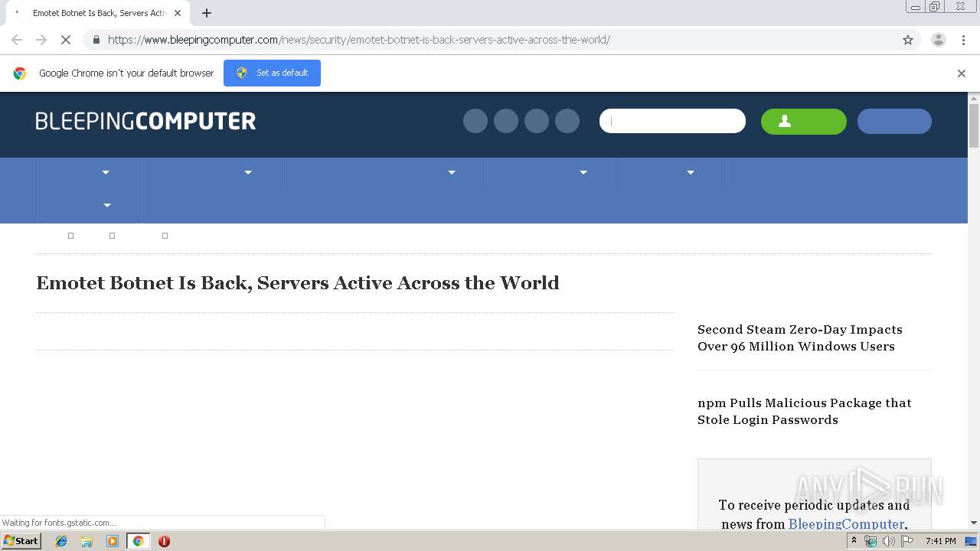Close the Emotet Botnet tab
Screen dimensions: 980x551
pyautogui.click(x=178, y=13)
